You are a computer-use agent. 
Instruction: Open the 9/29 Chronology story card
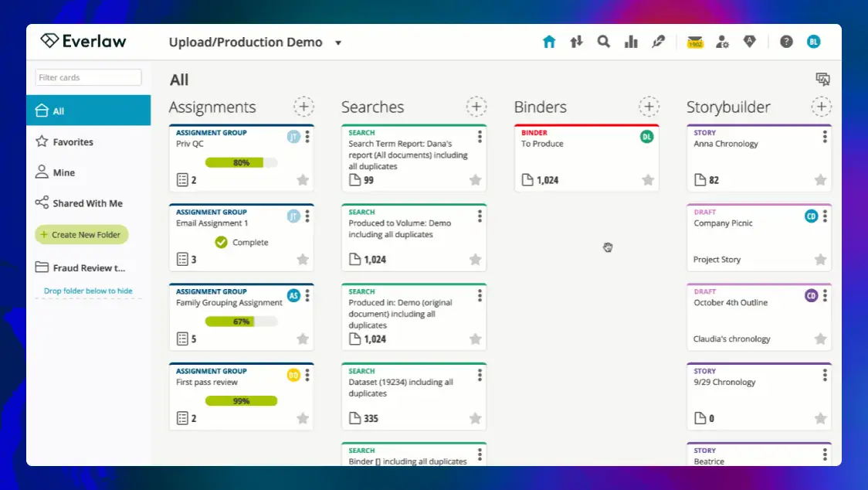click(759, 396)
